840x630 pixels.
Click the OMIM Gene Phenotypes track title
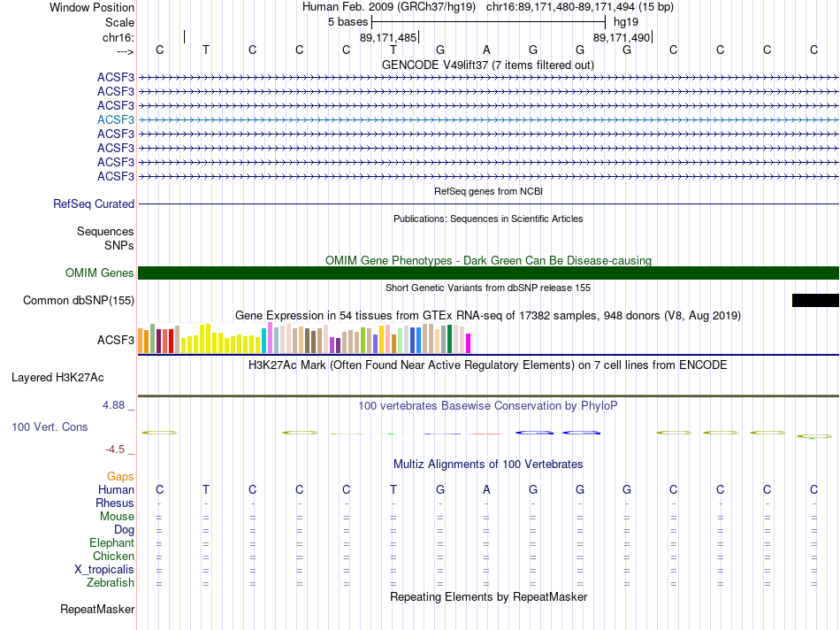click(x=487, y=260)
